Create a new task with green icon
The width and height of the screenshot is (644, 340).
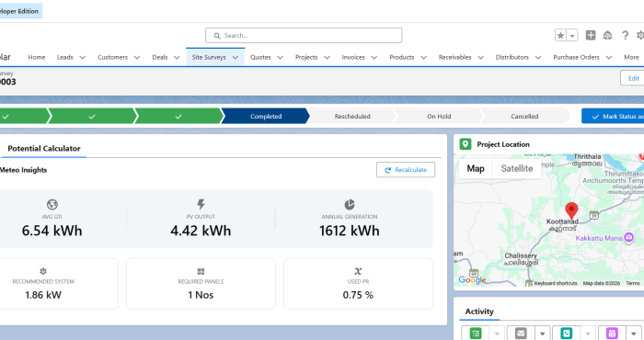click(476, 334)
